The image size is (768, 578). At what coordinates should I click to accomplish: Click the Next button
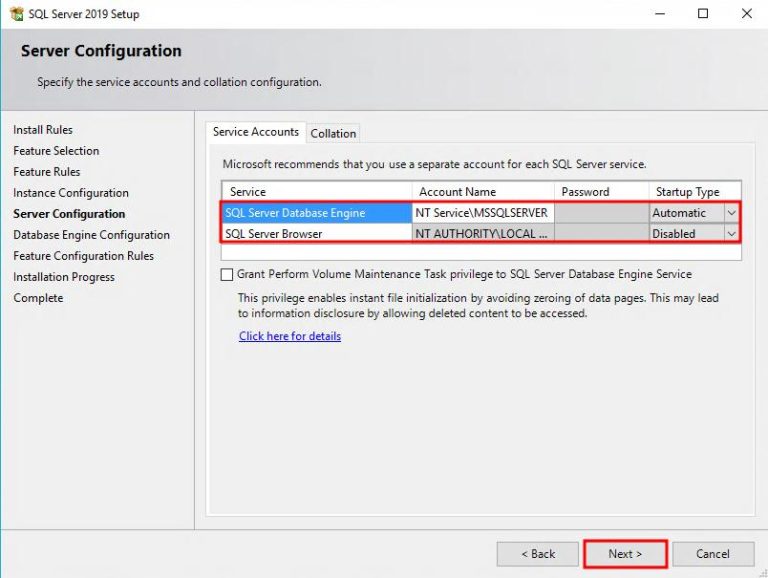click(x=625, y=554)
